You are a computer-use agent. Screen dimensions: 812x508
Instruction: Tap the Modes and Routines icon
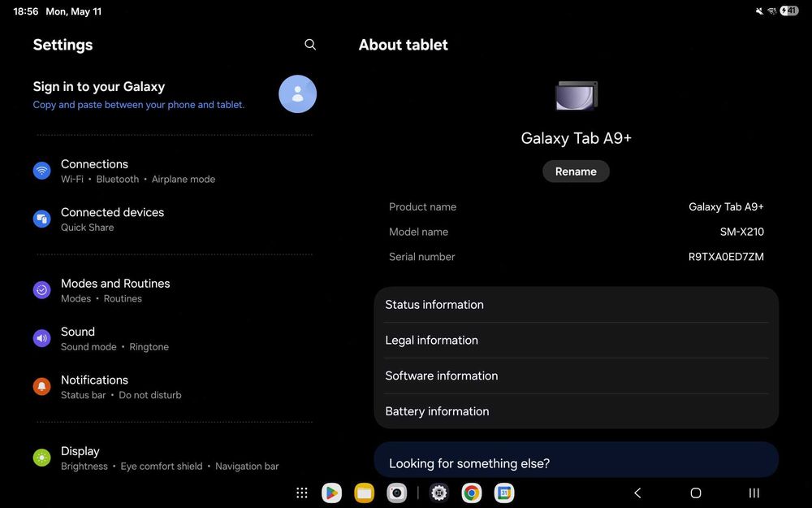click(x=42, y=290)
